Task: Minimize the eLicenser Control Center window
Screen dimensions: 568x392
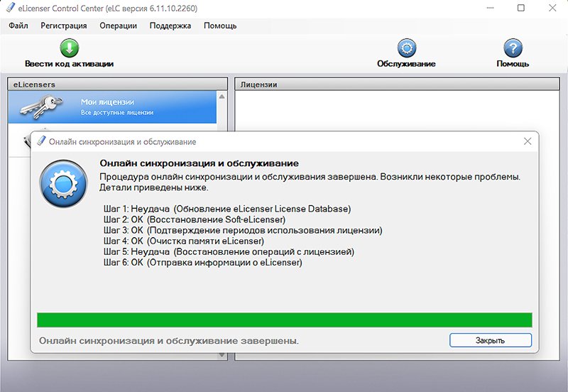Action: pos(490,8)
